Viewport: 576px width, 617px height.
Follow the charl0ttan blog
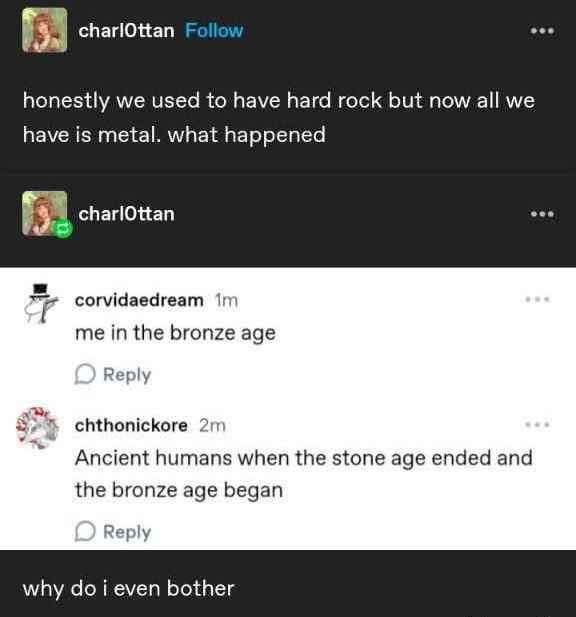coord(214,31)
